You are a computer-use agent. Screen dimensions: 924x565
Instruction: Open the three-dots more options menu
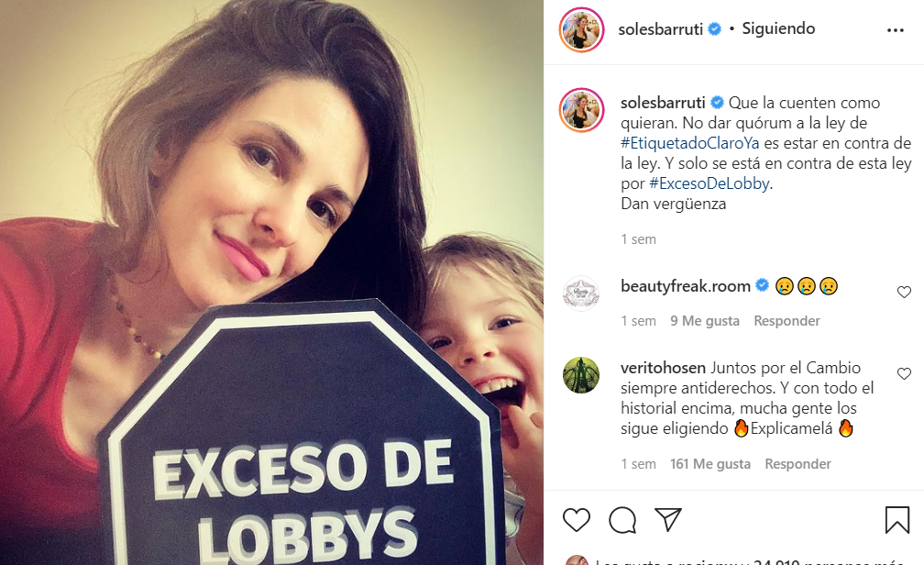click(x=895, y=30)
